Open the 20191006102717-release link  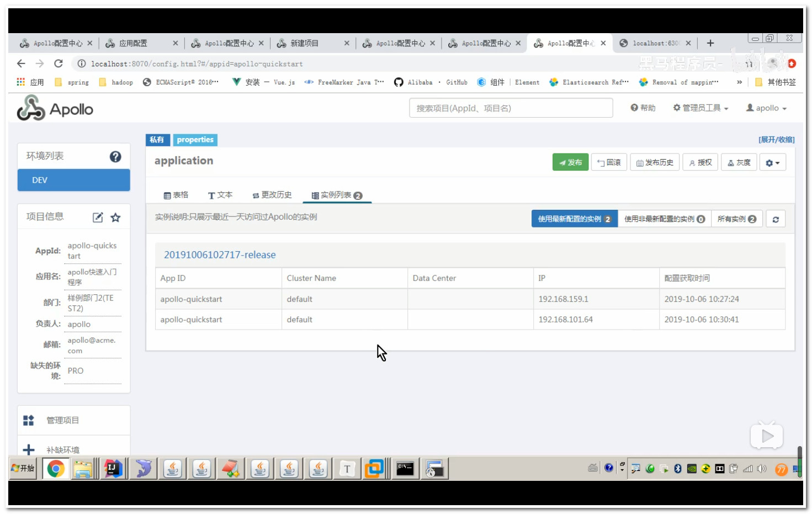point(220,255)
